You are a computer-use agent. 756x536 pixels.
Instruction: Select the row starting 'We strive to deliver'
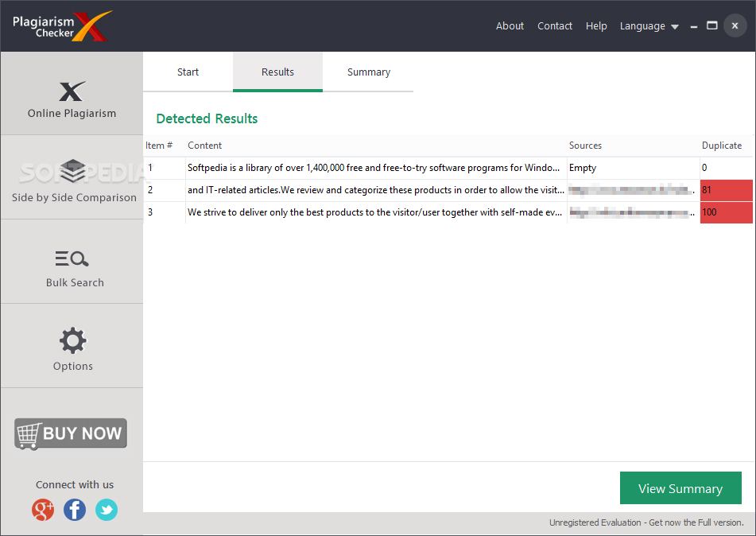tap(448, 212)
